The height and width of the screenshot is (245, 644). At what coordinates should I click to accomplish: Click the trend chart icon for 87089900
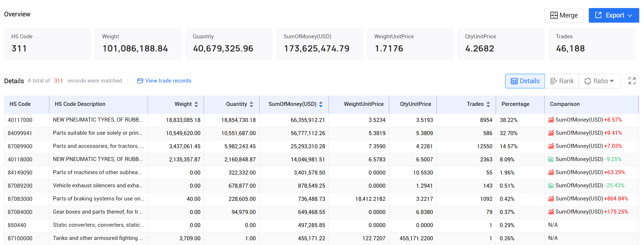[551, 146]
